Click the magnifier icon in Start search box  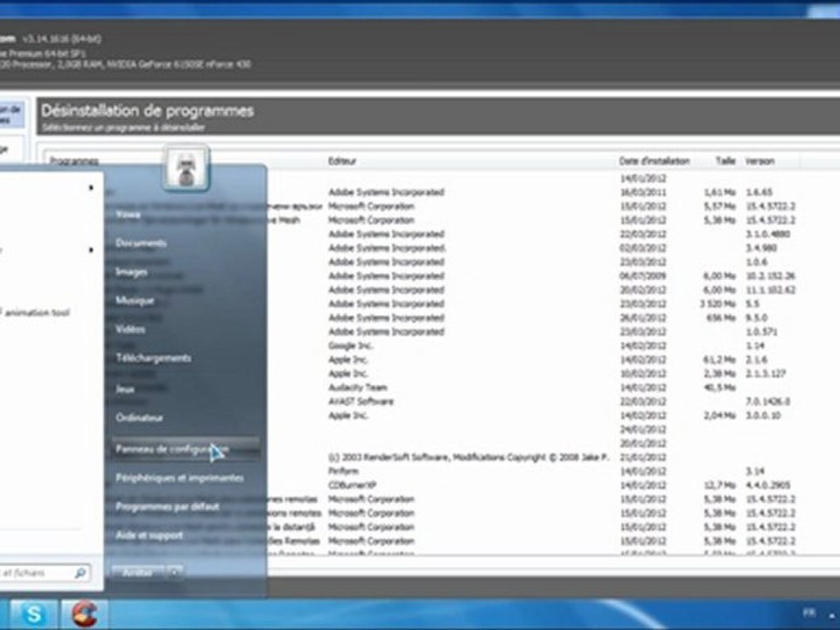click(x=80, y=573)
